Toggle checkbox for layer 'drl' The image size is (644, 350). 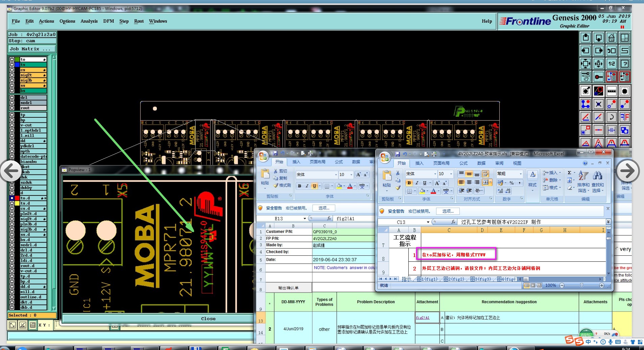pos(12,97)
